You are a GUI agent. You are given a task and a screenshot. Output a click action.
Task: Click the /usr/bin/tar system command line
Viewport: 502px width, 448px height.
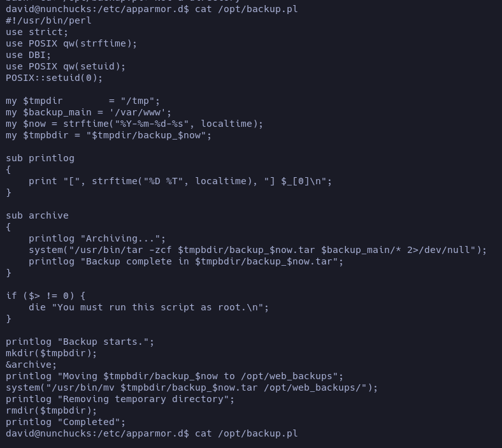click(x=258, y=250)
